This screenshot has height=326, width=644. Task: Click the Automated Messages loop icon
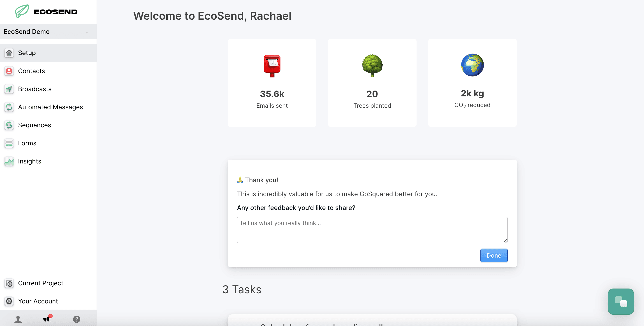point(9,107)
